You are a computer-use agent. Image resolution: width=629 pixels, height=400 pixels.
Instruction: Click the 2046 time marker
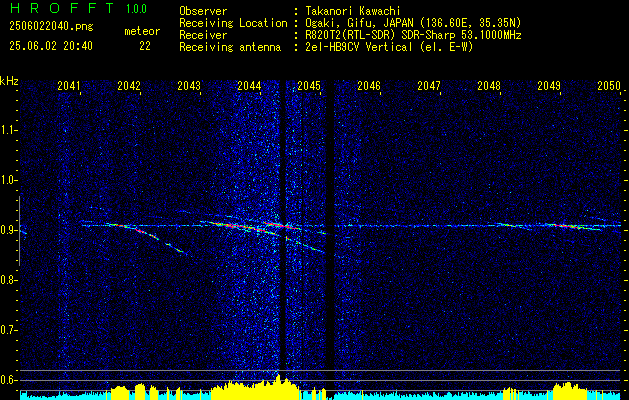[369, 86]
